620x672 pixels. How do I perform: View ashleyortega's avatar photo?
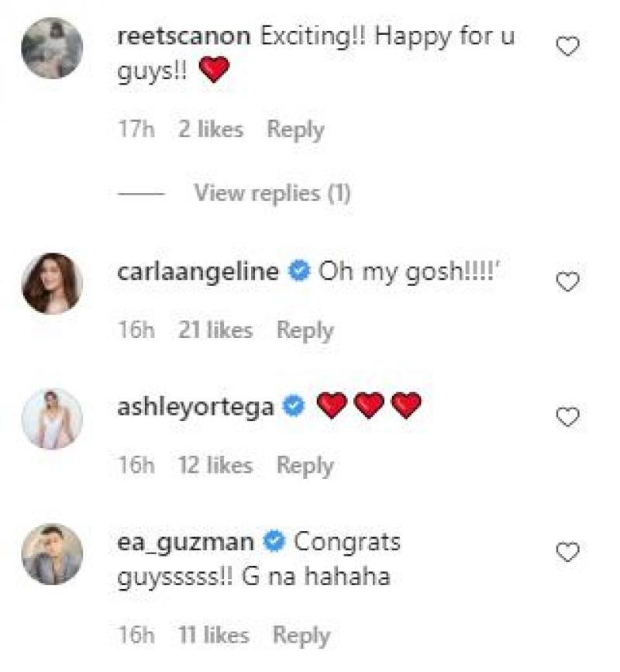(52, 419)
